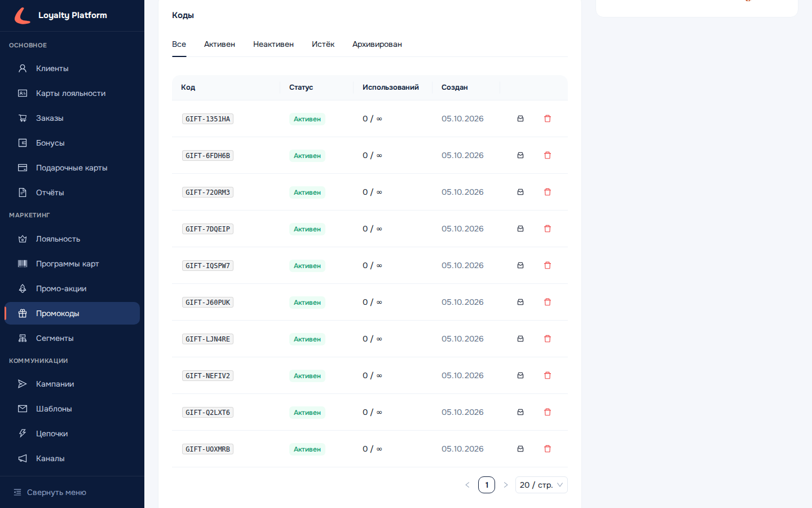The image size is (812, 508).
Task: Click the Loyalty Platform logo
Action: point(61,15)
